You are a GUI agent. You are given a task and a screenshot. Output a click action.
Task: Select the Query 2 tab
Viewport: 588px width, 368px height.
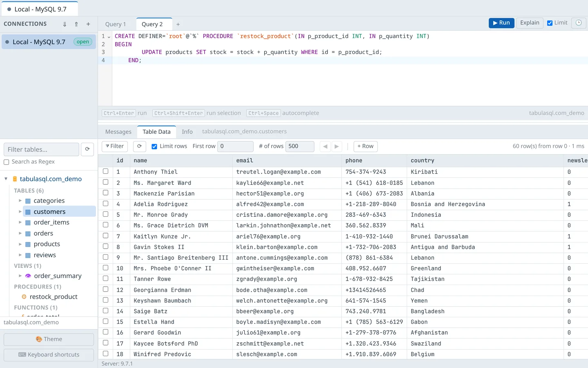(154, 25)
